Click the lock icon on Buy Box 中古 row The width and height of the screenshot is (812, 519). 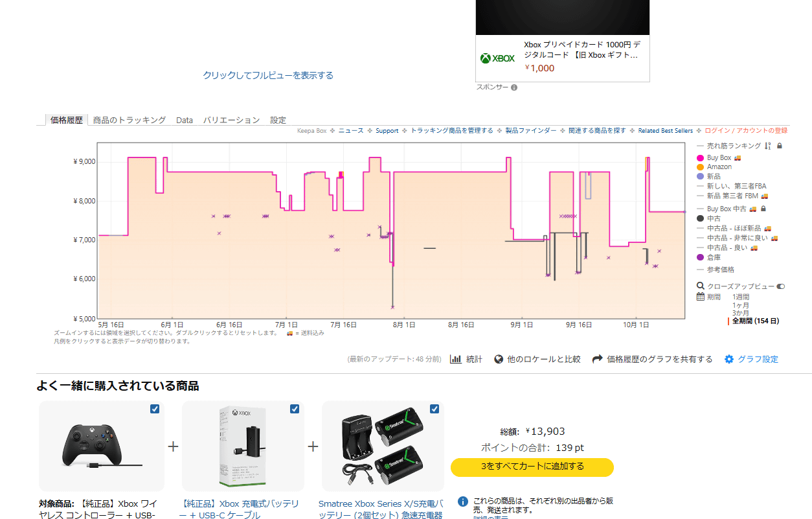coord(763,209)
